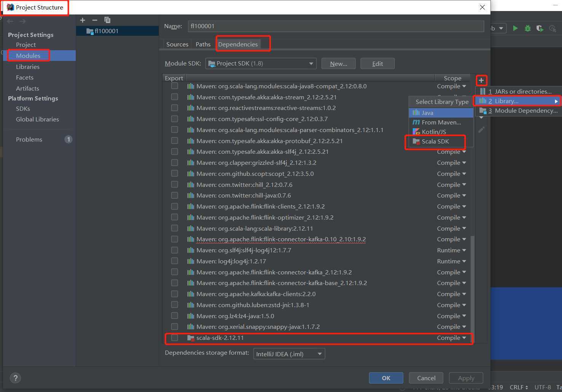Screen dimensions: 562x392
Task: Toggle export for scala-java8-compat dependency
Action: [174, 86]
